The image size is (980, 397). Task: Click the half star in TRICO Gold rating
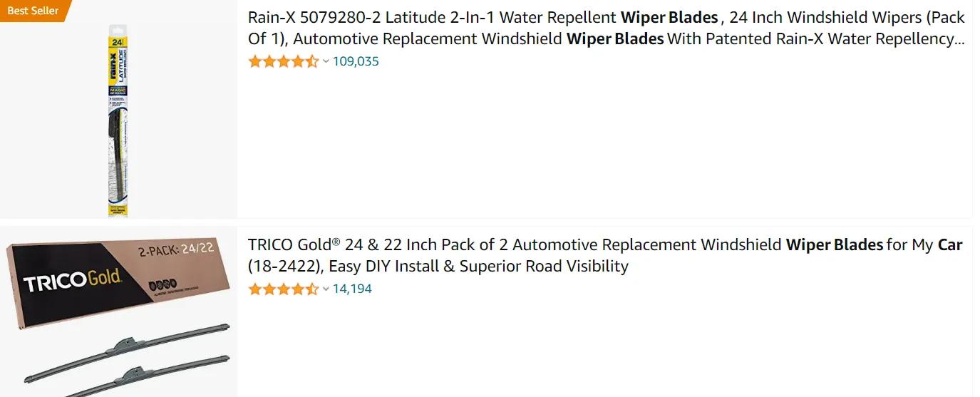pos(312,289)
